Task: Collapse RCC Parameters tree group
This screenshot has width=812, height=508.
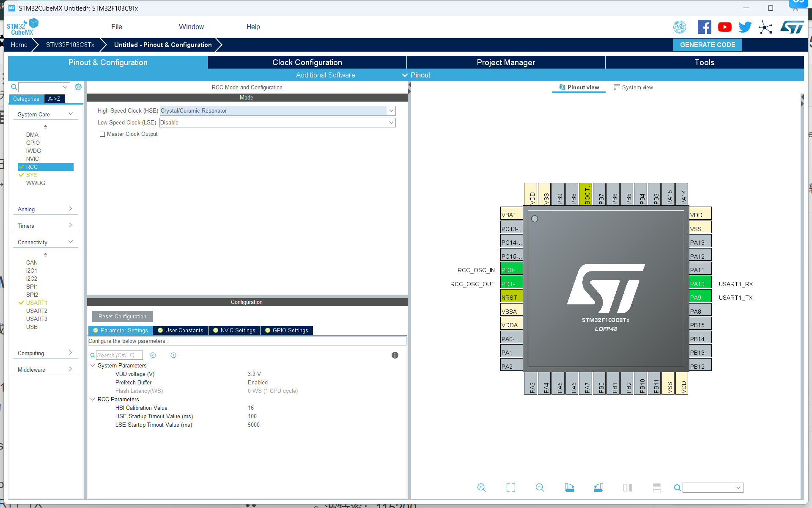Action: [93, 399]
